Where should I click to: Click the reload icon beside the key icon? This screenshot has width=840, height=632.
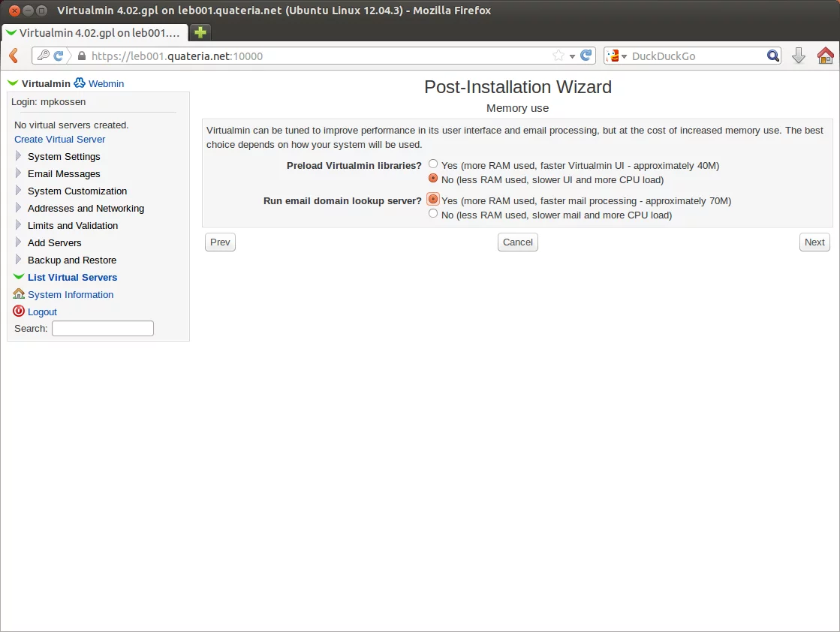[59, 55]
